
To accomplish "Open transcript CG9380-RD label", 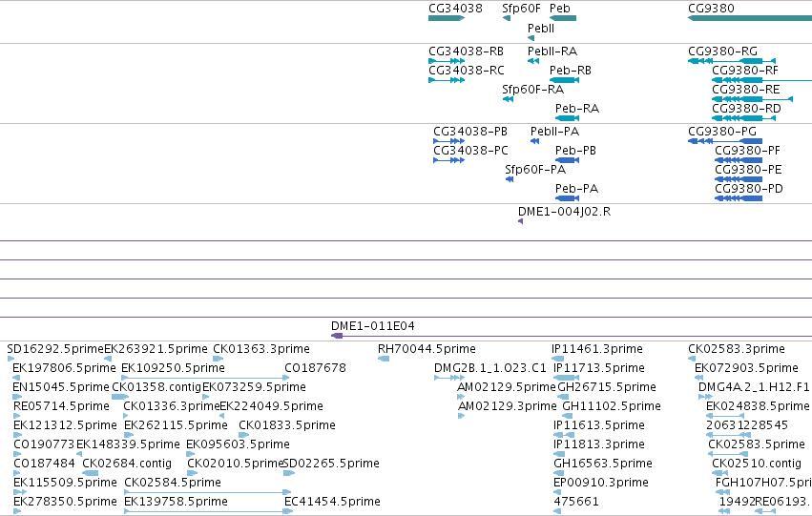I will (746, 109).
